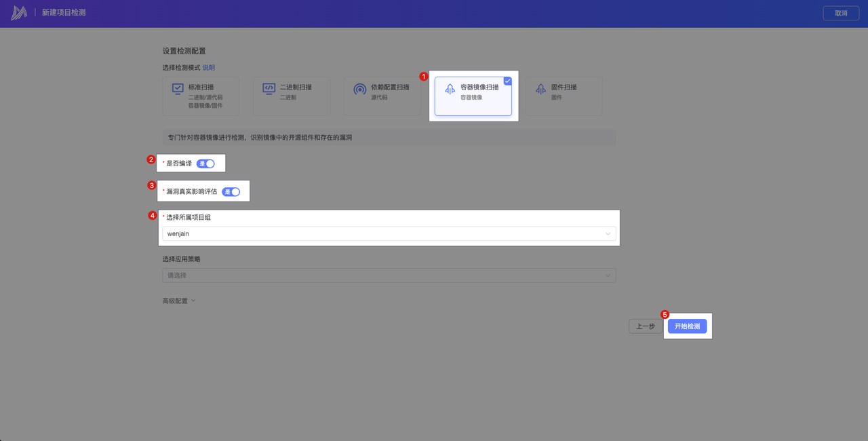The image size is (868, 441).
Task: Open the 选择应用策略 dropdown
Action: tap(389, 275)
